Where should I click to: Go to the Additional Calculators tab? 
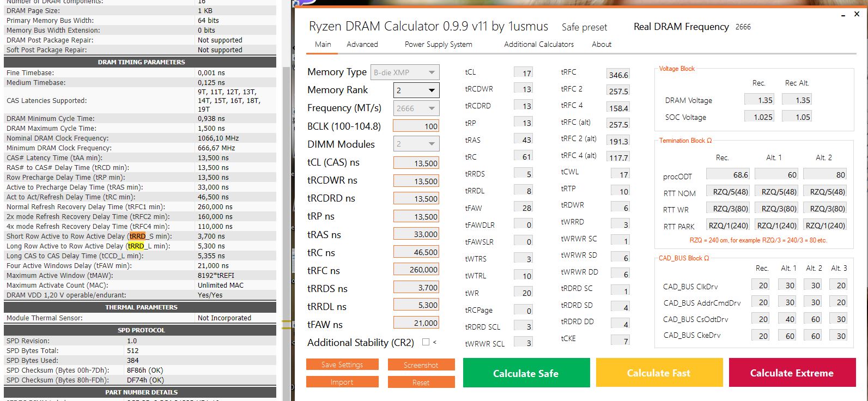(x=539, y=44)
